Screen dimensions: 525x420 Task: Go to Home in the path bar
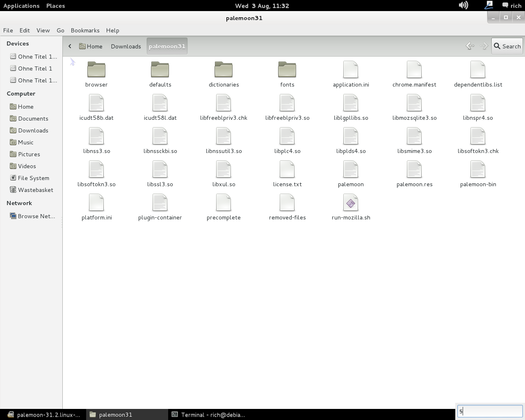[91, 46]
